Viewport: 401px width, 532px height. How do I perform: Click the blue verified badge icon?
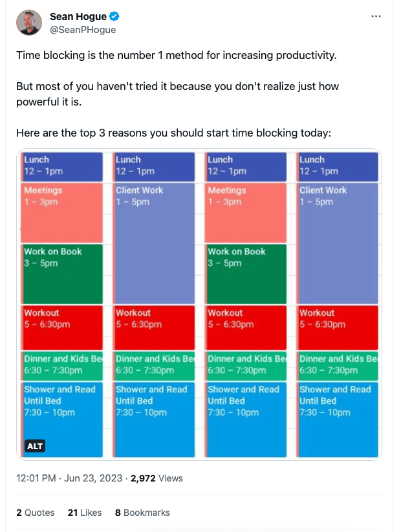click(x=114, y=16)
